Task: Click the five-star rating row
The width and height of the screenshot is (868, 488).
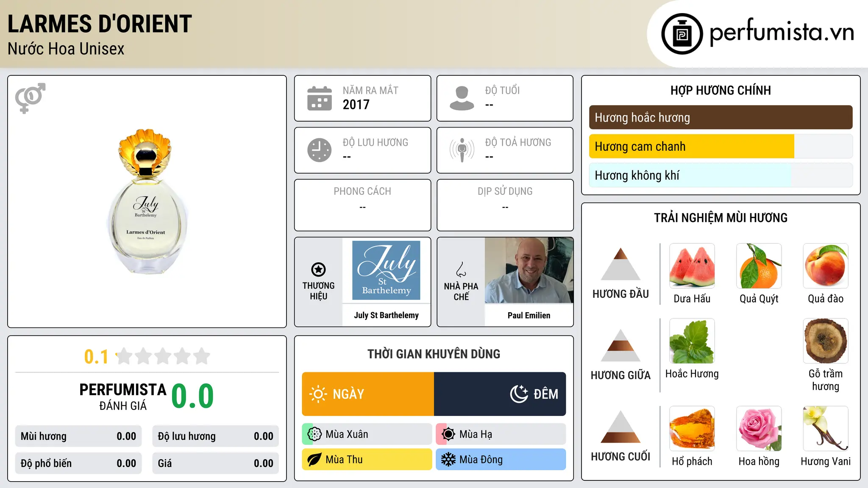Action: [x=163, y=356]
